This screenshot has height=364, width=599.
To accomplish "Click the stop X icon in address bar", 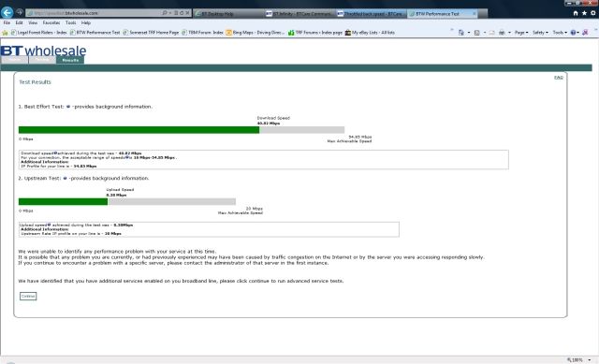I will (x=187, y=13).
